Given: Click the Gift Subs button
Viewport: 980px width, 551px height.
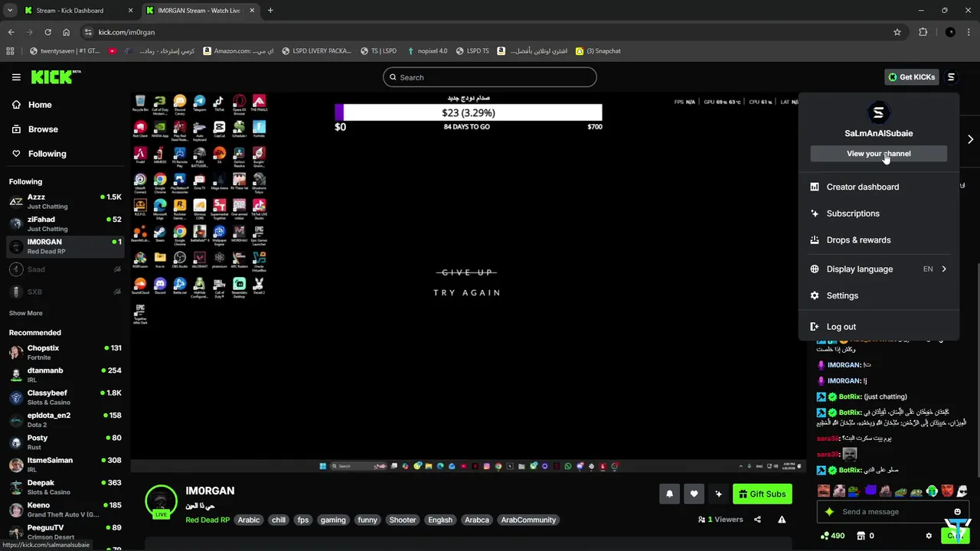Looking at the screenshot, I should coord(763,494).
